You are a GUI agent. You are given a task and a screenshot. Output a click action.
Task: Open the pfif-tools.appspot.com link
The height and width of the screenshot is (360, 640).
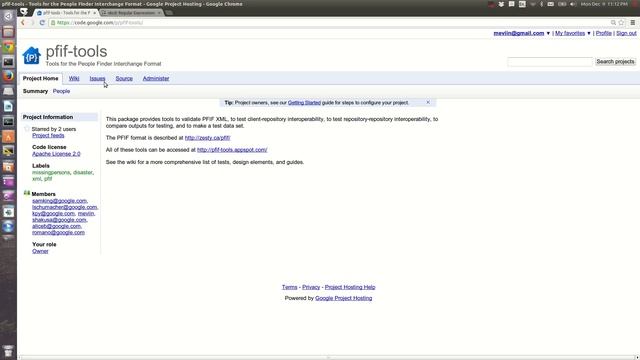(232, 150)
